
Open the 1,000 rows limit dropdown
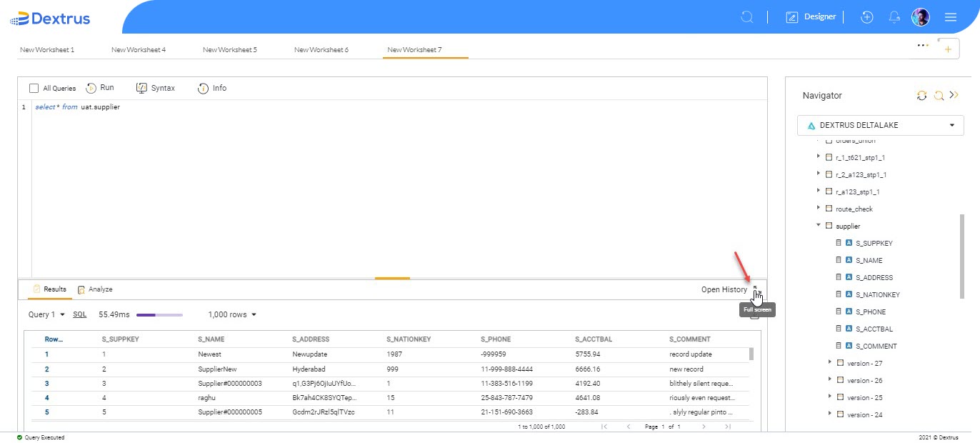tap(232, 314)
